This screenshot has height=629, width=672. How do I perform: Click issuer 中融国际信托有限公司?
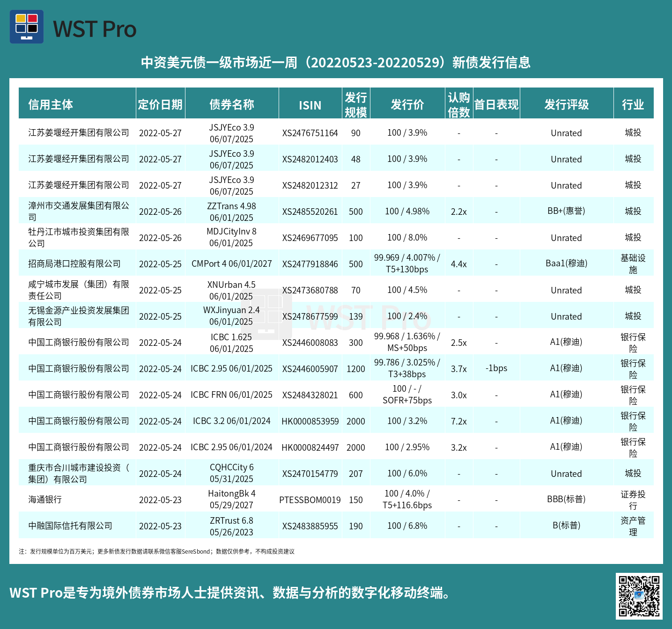click(x=70, y=526)
